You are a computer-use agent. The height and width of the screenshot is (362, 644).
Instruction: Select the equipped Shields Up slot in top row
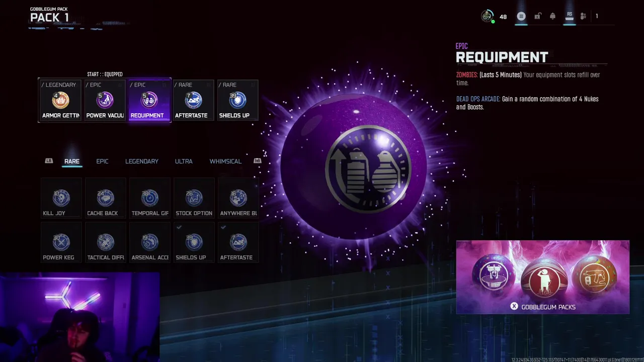238,101
